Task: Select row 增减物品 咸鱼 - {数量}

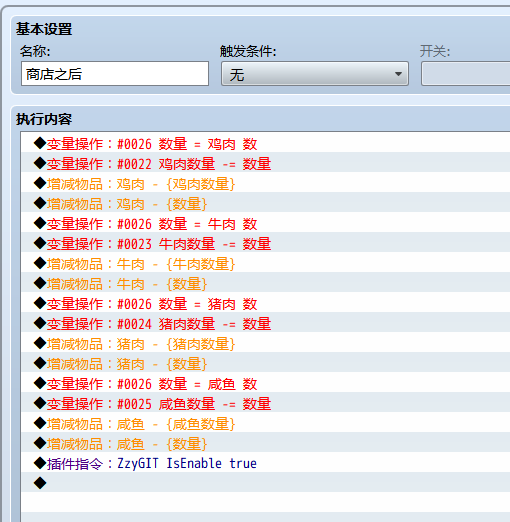Action: coord(265,442)
